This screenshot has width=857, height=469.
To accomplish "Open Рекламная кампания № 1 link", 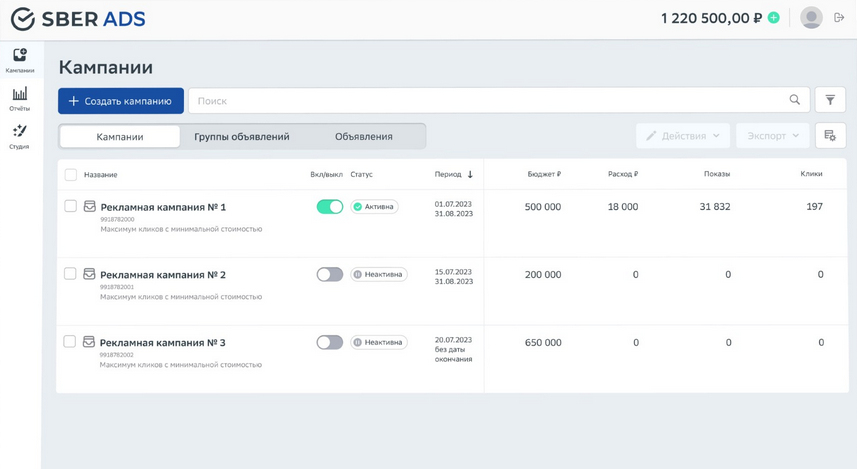I will pyautogui.click(x=163, y=207).
